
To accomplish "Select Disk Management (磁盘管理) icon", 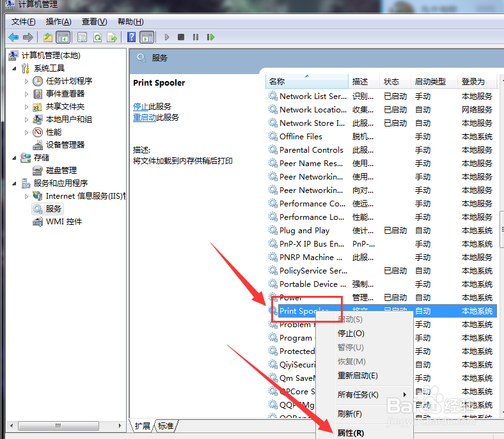I will click(x=38, y=171).
